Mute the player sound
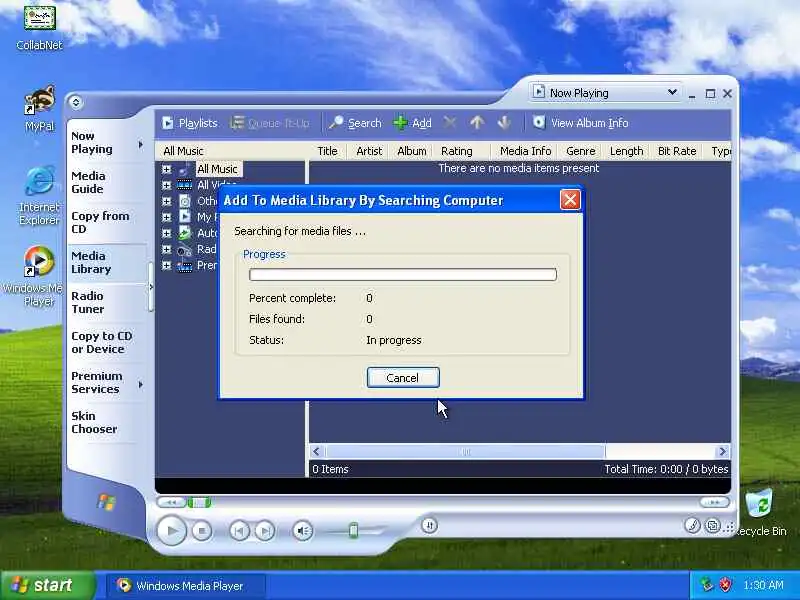Screen dimensions: 800x600 point(303,531)
